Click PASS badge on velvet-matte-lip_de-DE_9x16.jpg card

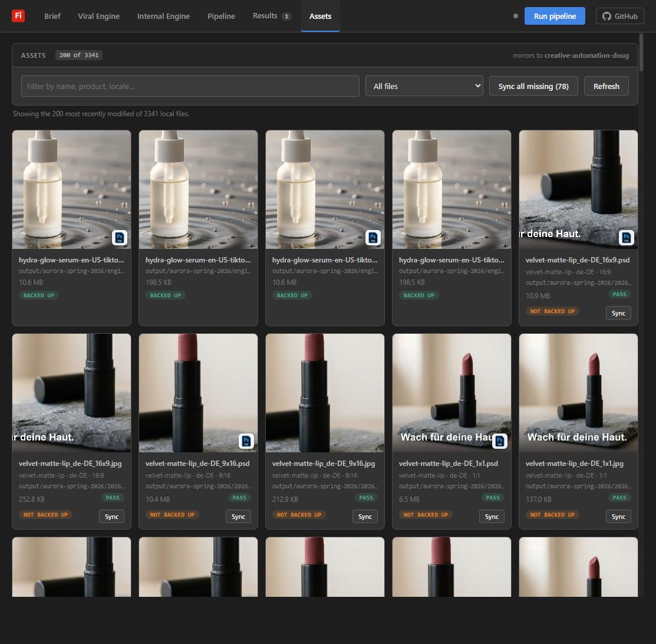tap(365, 498)
